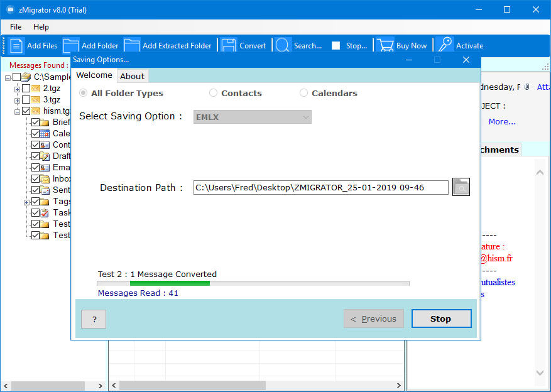The width and height of the screenshot is (551, 392).
Task: Click the conversion progress bar
Action: (x=253, y=283)
